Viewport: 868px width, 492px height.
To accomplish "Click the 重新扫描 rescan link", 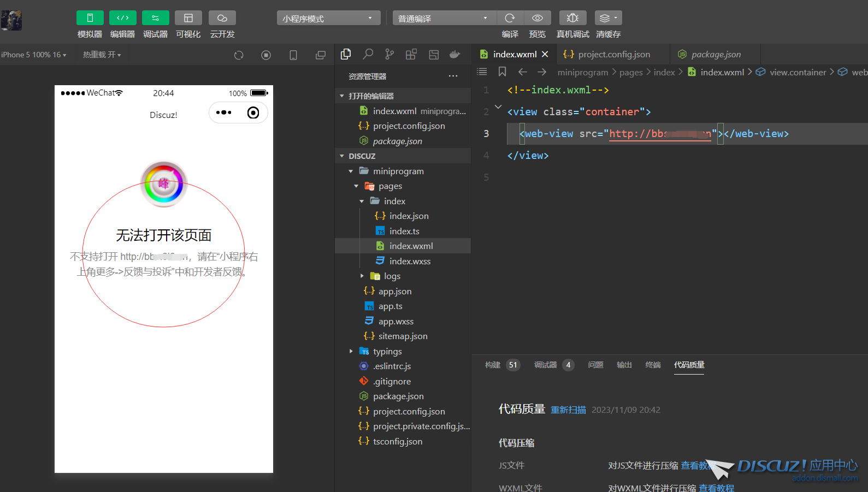I will [568, 410].
